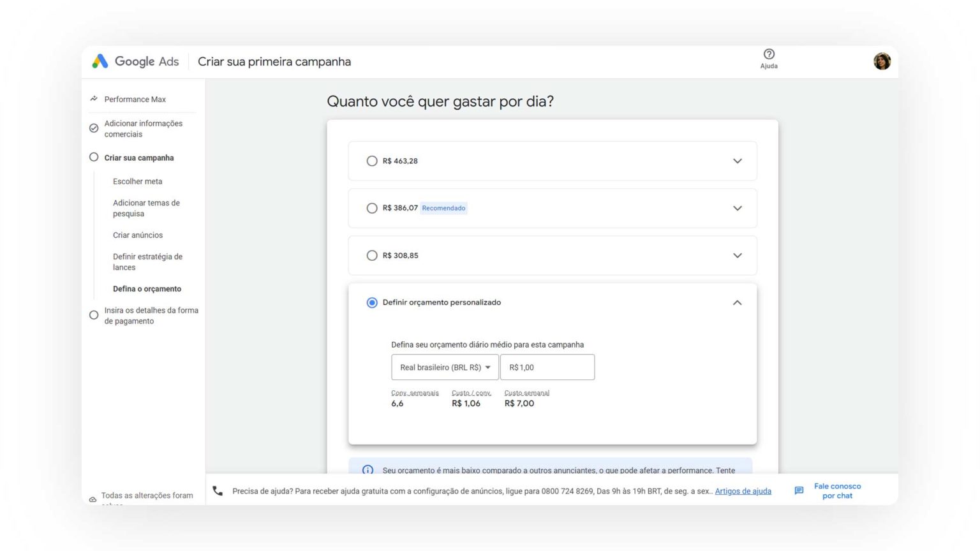Viewport: 980px width, 551px height.
Task: Click the info icon in the low budget notice
Action: coord(367,470)
